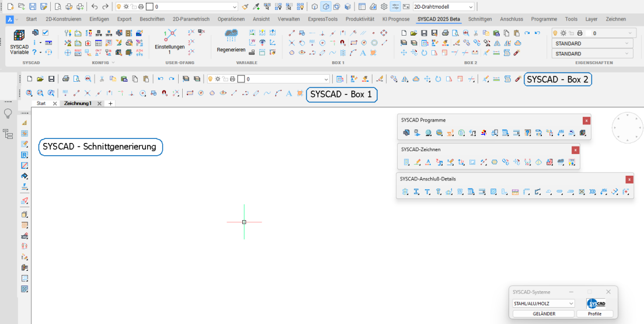This screenshot has width=644, height=324.
Task: Click the open folder icon in SYSCAD Box 2 toolbar
Action: click(40, 79)
